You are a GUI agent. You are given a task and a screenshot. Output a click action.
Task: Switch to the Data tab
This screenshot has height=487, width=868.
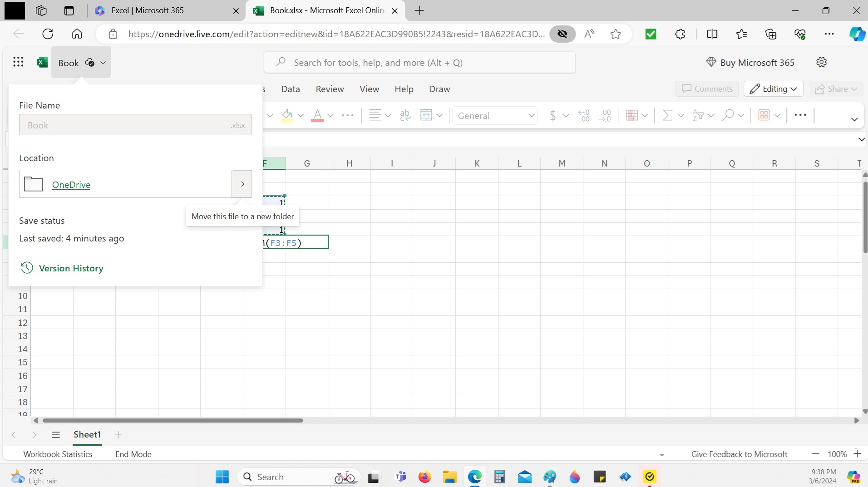tap(290, 89)
